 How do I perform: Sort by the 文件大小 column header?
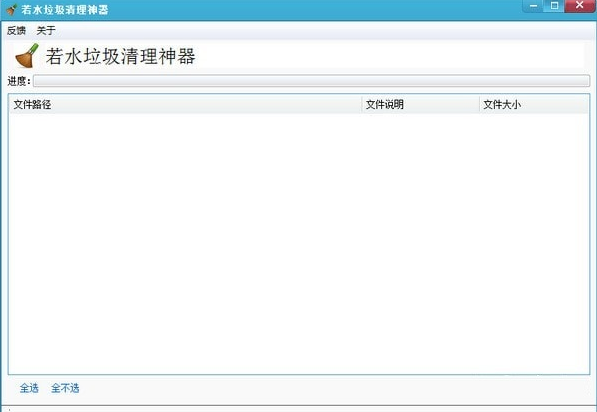(x=533, y=104)
